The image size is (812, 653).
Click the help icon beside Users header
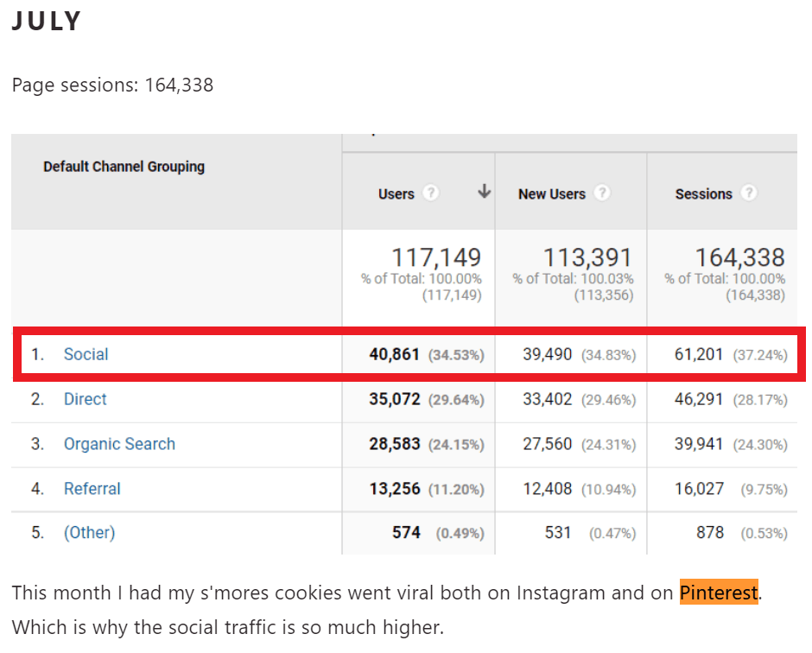[430, 193]
